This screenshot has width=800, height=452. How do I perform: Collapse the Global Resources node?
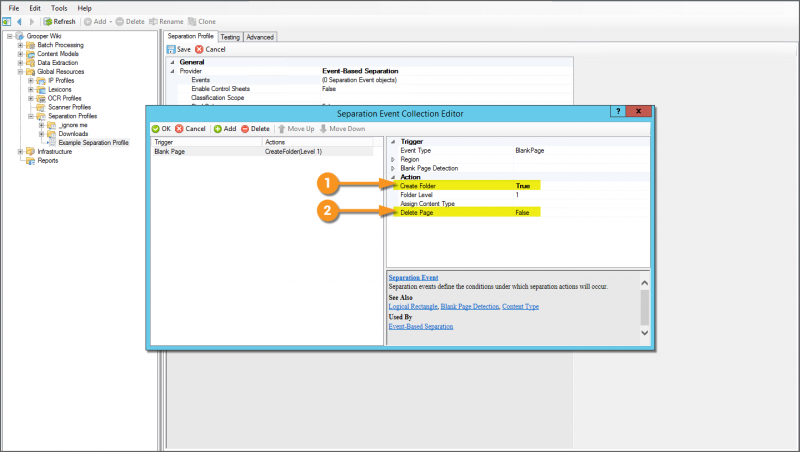pos(20,72)
